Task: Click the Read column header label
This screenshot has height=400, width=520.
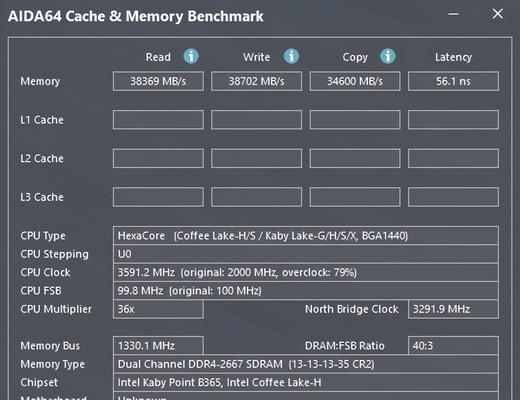Action: tap(158, 57)
